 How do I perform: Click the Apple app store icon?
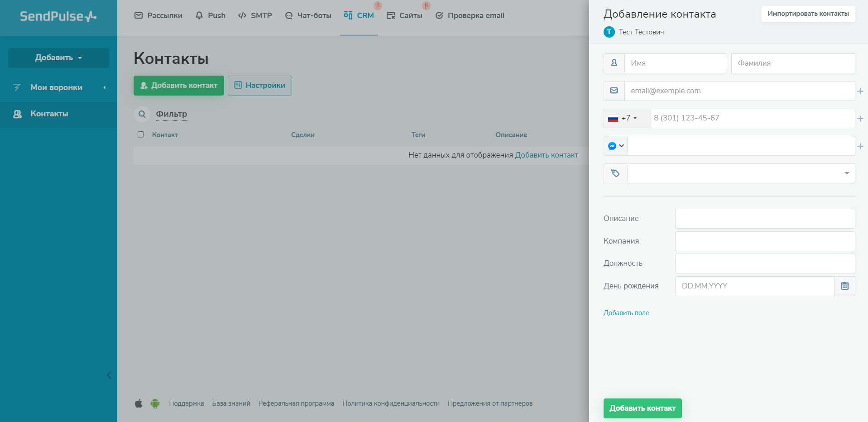pyautogui.click(x=139, y=403)
